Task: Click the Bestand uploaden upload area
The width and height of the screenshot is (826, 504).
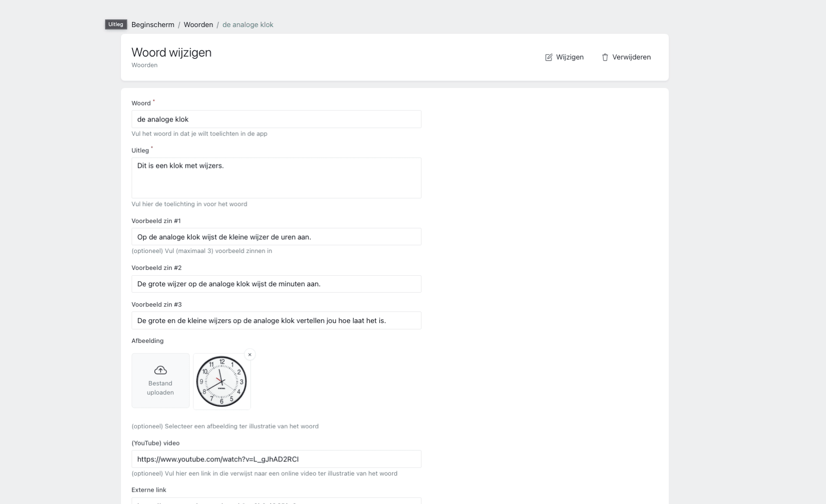Action: click(x=160, y=381)
